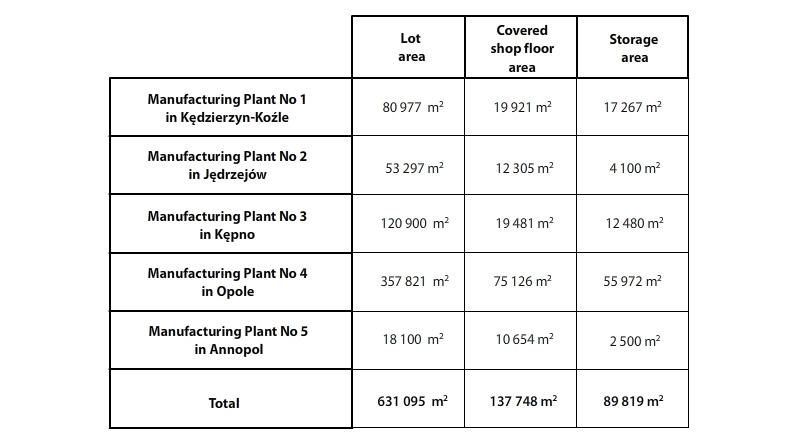Image resolution: width=799 pixels, height=440 pixels.
Task: Click the 19 921 m² shop floor cell
Action: pos(522,107)
